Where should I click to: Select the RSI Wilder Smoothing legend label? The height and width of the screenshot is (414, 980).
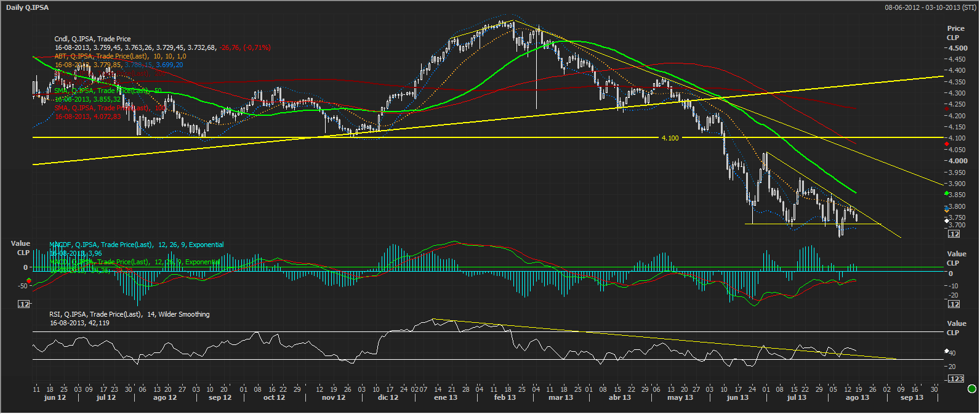click(129, 314)
